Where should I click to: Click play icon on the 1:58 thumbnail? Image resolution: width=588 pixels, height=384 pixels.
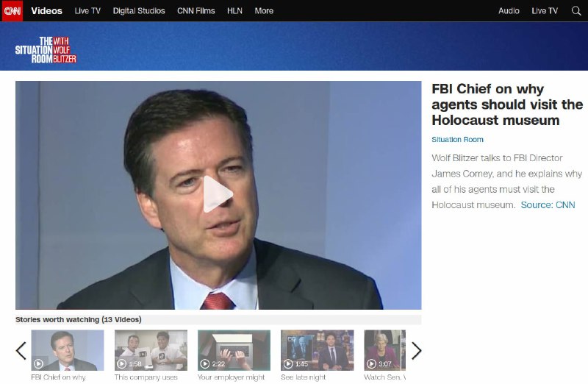[x=121, y=363]
